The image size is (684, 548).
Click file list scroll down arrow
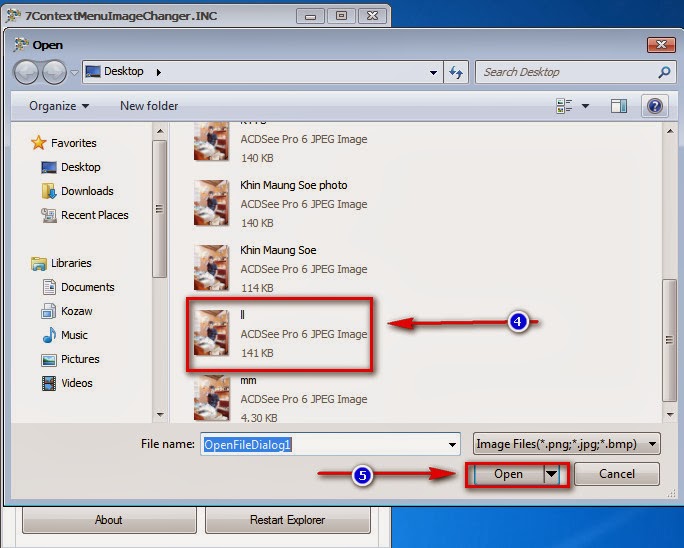670,414
